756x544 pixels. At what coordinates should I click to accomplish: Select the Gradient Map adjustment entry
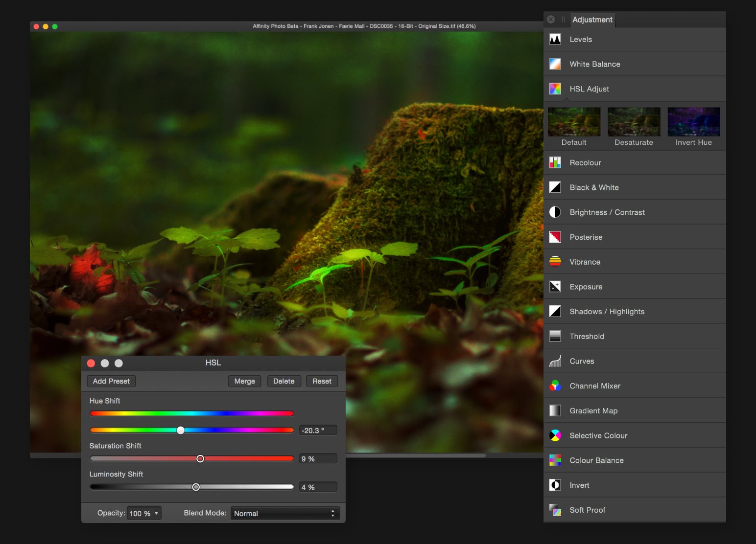tap(593, 411)
